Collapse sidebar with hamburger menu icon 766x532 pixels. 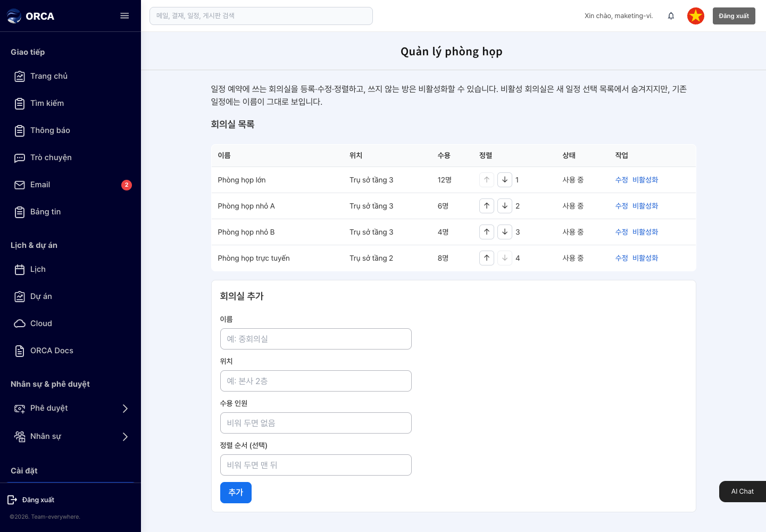tap(124, 16)
